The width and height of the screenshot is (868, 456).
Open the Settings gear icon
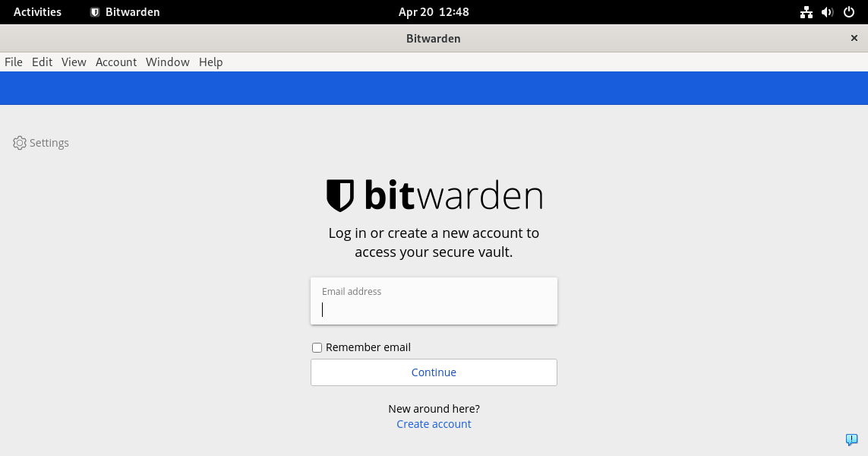coord(20,143)
